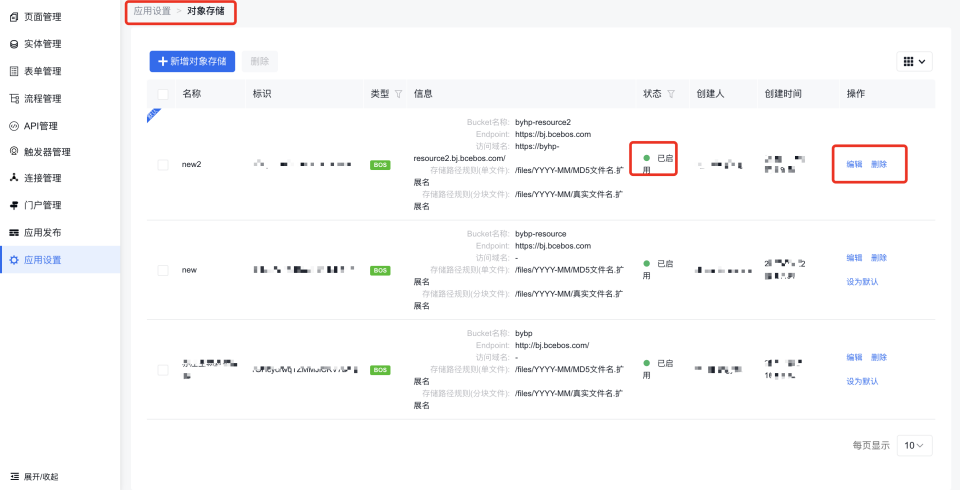Viewport: 960px width, 490px height.
Task: Click 编辑 for the new2 row
Action: [x=854, y=164]
